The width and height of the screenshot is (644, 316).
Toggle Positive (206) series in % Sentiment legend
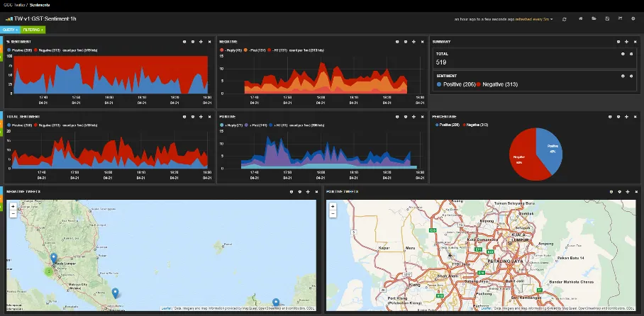pyautogui.click(x=20, y=50)
